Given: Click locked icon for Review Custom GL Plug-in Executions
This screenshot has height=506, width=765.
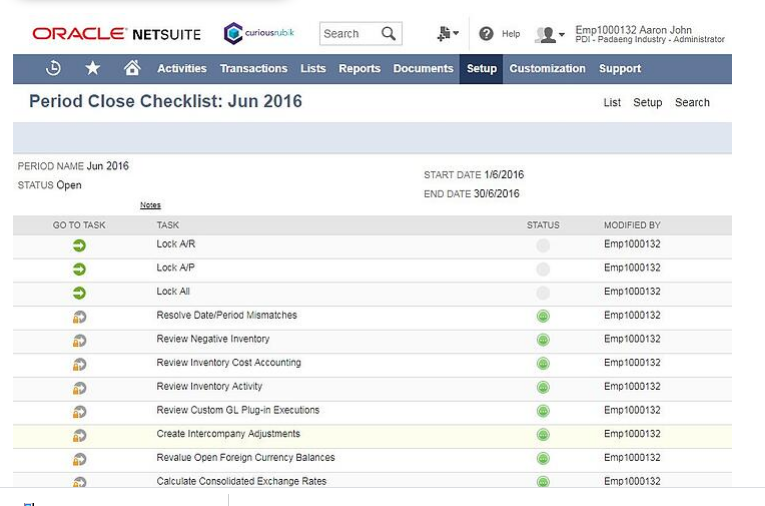Looking at the screenshot, I should point(79,412).
